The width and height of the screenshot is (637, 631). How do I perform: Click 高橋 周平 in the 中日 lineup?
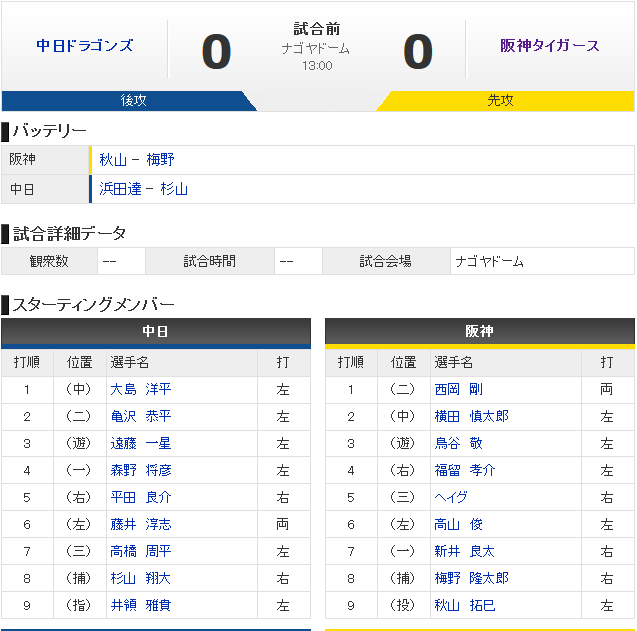click(x=141, y=551)
